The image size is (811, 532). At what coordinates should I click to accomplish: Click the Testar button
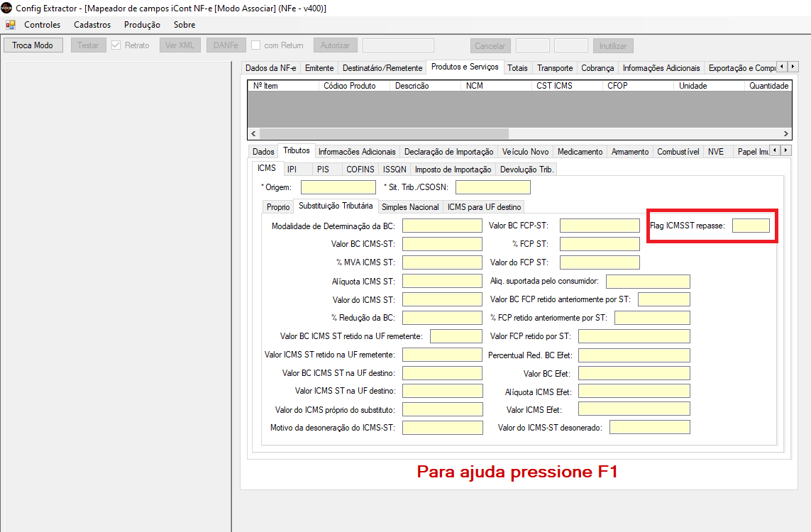tap(88, 45)
